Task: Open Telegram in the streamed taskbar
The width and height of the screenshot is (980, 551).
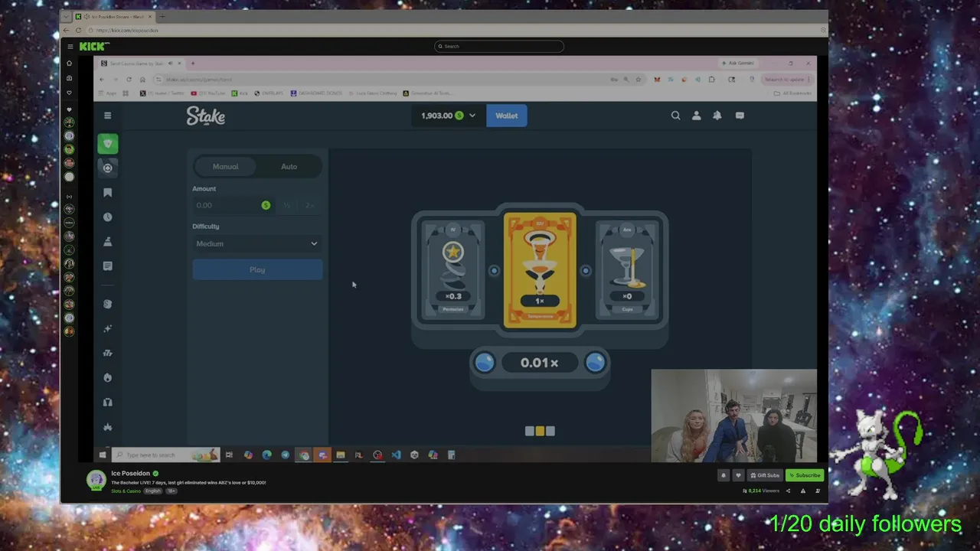Action: pyautogui.click(x=285, y=455)
